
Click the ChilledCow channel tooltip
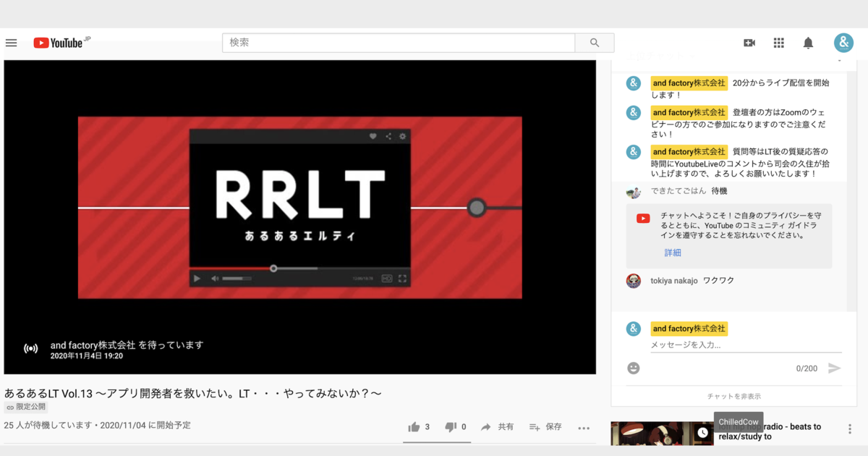pyautogui.click(x=739, y=422)
